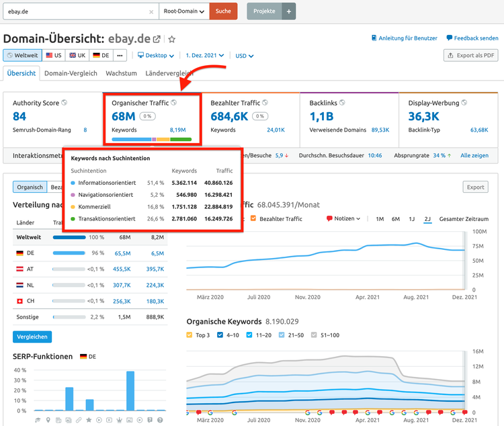Viewport: 504px width, 426px height.
Task: Click the graduation cap SERP feature icon
Action: 38,420
